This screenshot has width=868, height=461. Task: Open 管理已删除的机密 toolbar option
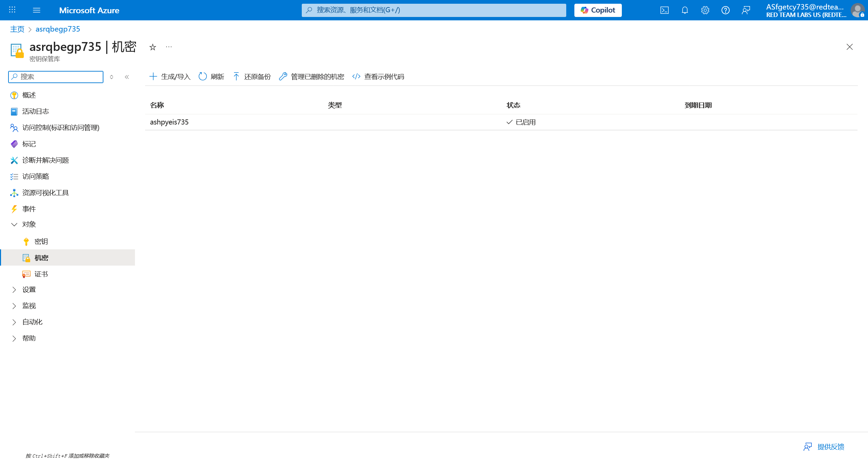point(312,77)
